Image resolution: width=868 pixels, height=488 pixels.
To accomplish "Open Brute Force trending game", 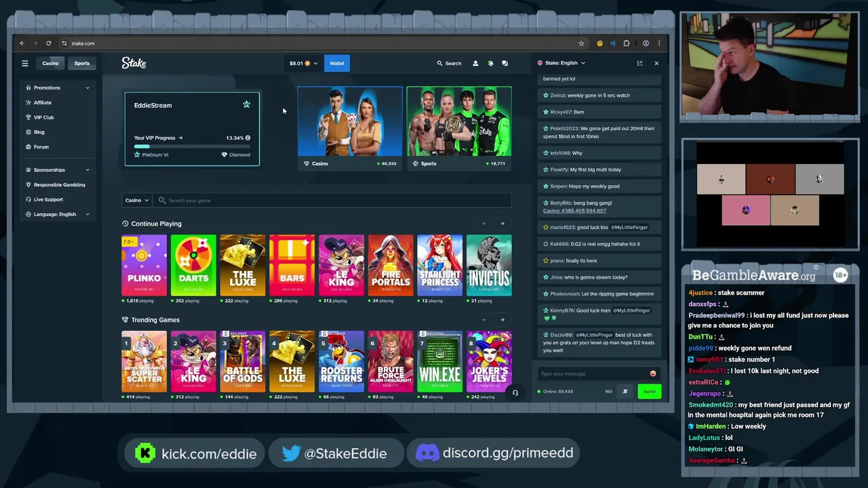I will pos(391,361).
